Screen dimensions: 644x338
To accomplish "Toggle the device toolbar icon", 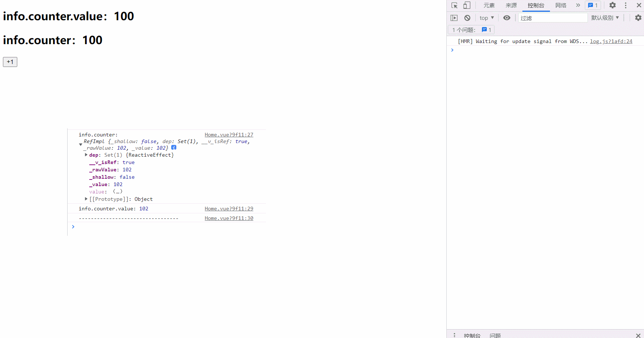I will (x=467, y=6).
